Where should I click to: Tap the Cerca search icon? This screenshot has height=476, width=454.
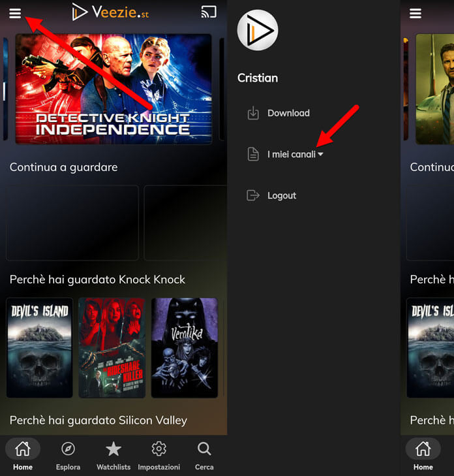tap(204, 454)
